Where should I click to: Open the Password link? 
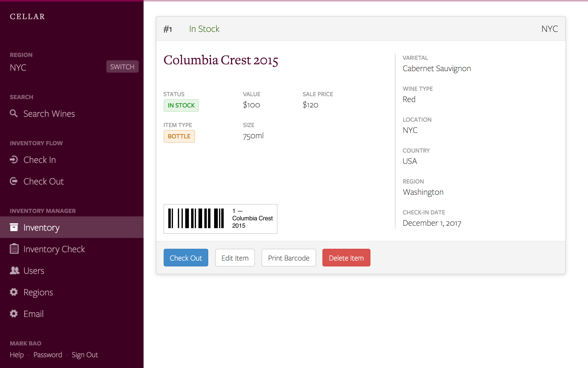[48, 355]
